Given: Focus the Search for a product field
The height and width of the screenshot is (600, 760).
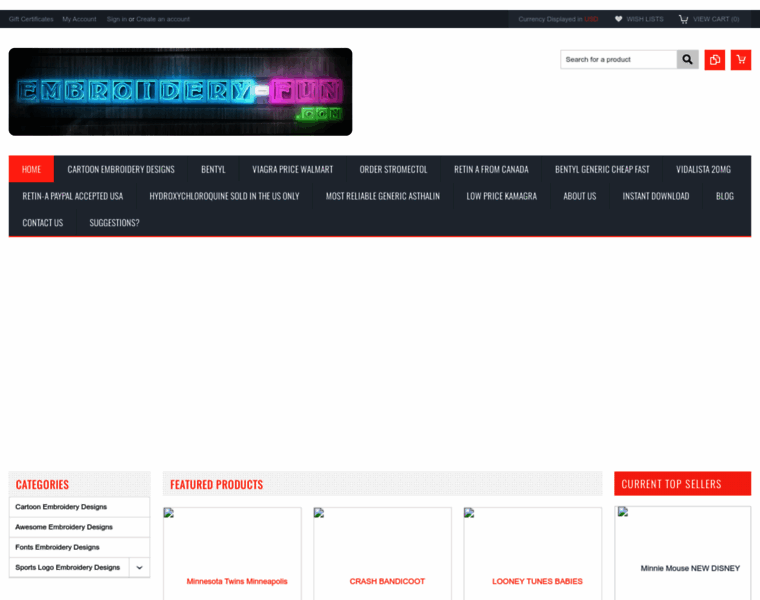Looking at the screenshot, I should (618, 60).
